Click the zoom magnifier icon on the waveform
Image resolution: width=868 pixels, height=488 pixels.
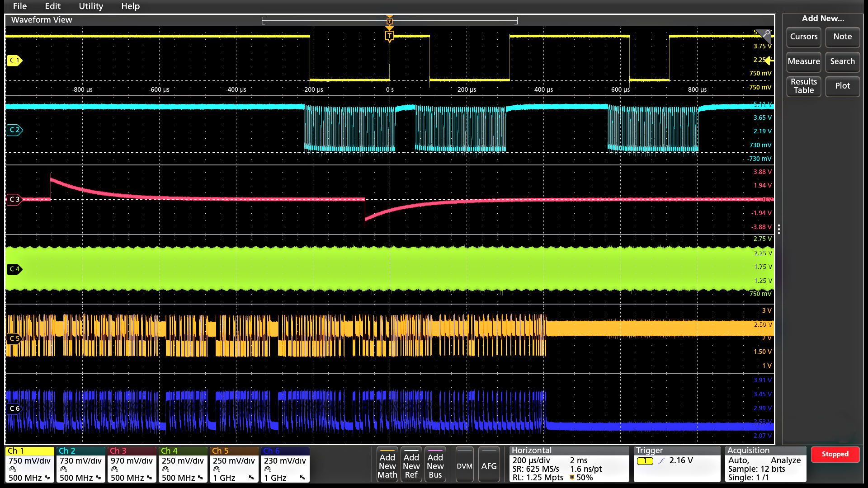point(766,34)
